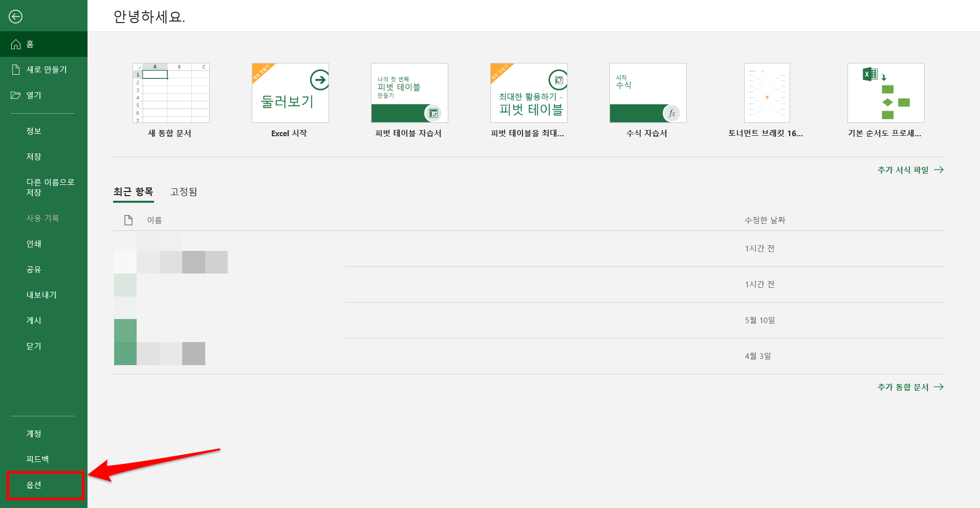Click 열기 label in sidebar

point(34,95)
